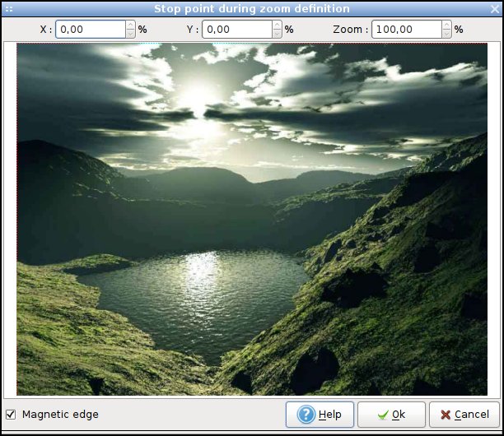Decrease the Y percentage with the down arrow
504x436 pixels.
tap(277, 34)
